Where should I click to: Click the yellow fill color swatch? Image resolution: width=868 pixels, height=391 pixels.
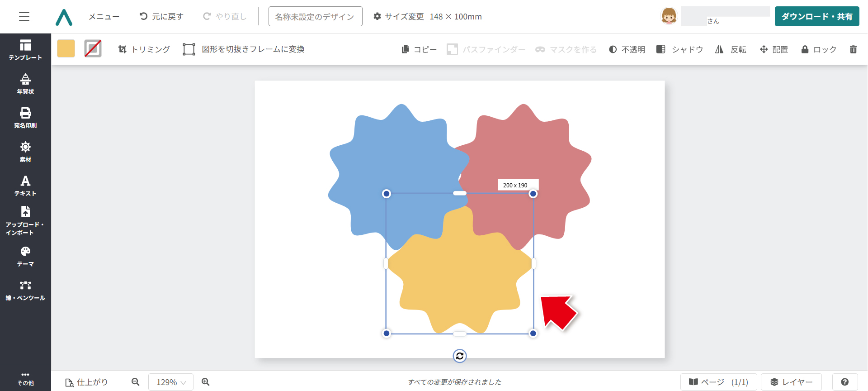coord(66,48)
